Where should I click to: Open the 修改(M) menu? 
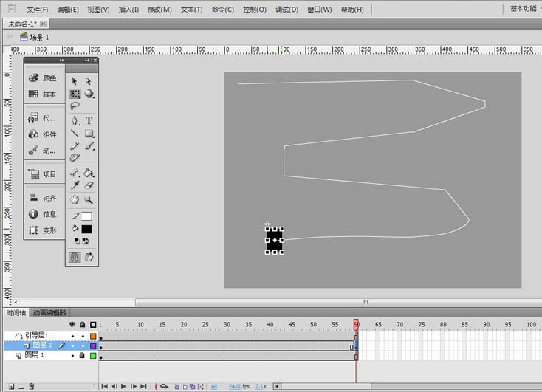pos(159,10)
